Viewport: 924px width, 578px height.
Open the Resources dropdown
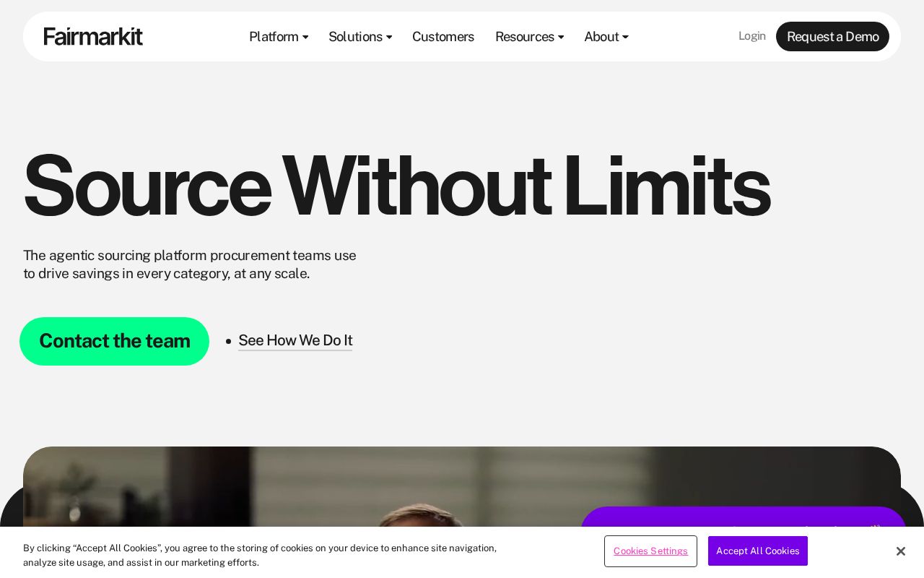click(529, 36)
